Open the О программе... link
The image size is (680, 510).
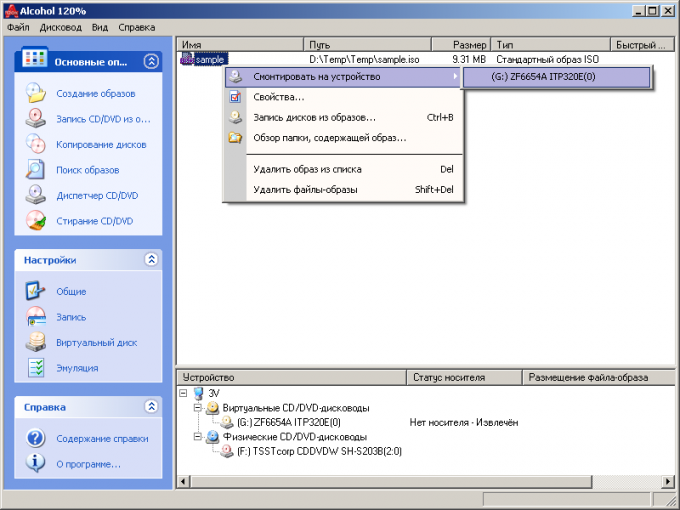point(88,464)
